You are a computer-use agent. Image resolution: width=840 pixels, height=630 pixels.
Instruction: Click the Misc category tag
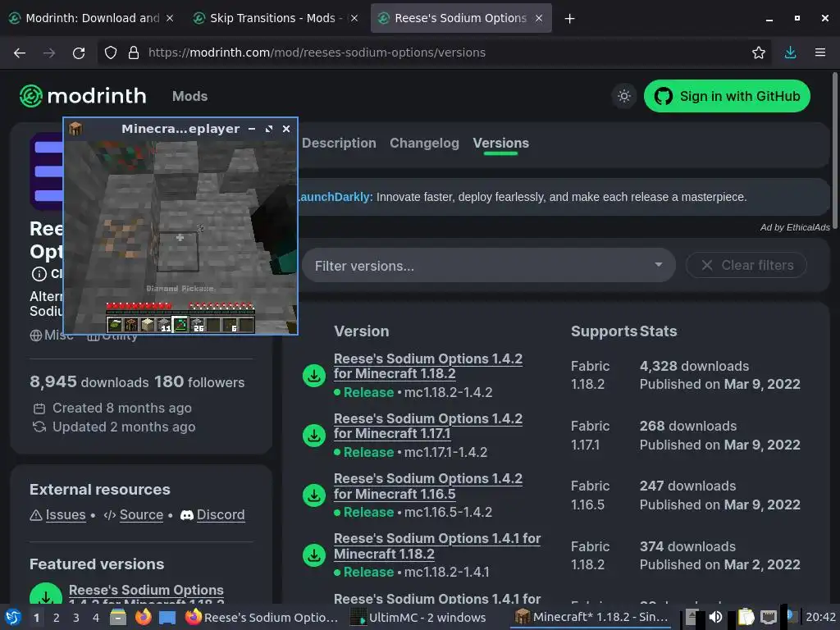coord(52,336)
